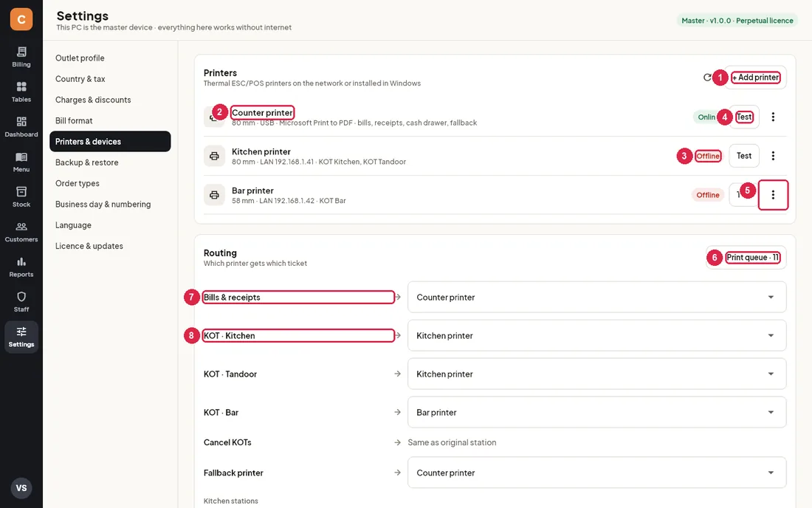Click the orange C app logo
Viewport: 812px width, 508px height.
point(21,19)
